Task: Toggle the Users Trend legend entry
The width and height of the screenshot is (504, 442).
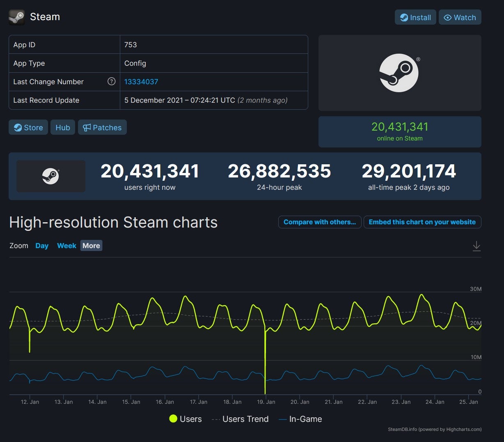Action: click(x=240, y=419)
